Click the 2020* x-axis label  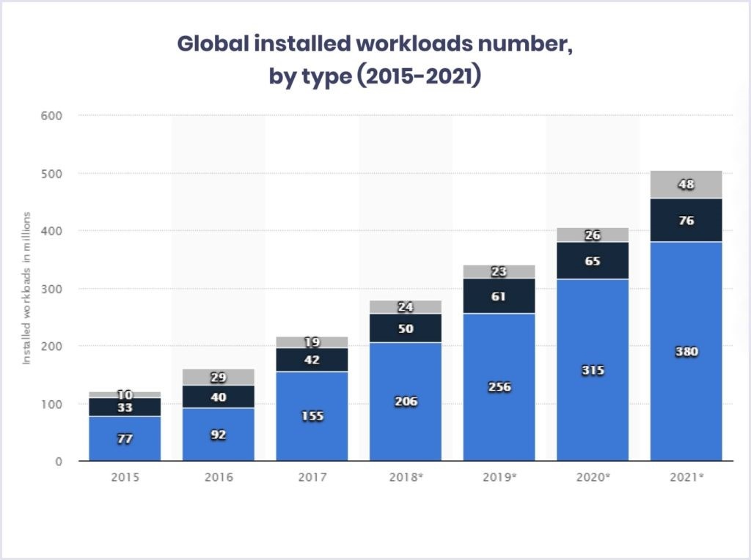click(593, 477)
